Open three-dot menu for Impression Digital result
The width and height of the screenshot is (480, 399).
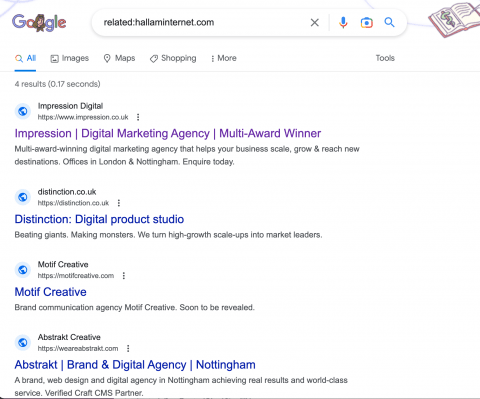point(138,117)
